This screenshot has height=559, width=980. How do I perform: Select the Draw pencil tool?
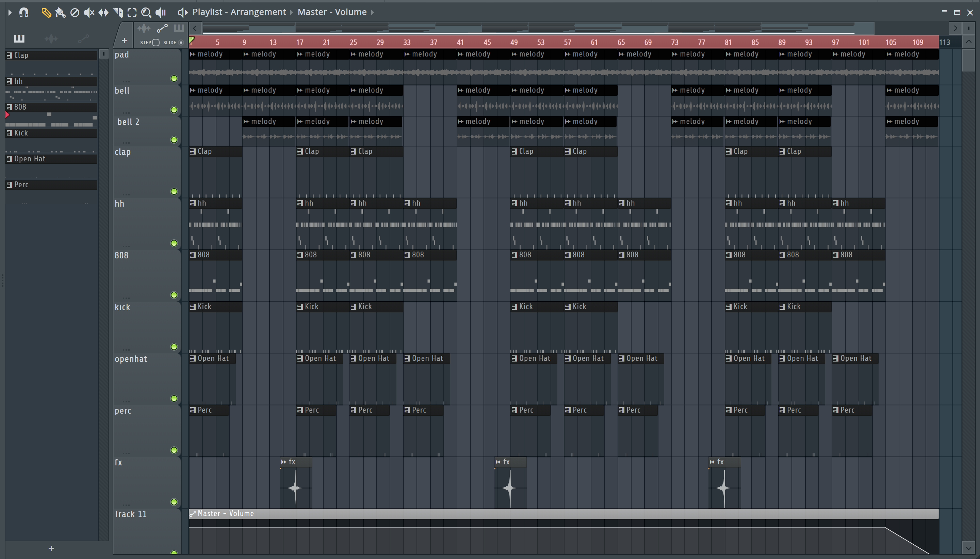(x=46, y=13)
